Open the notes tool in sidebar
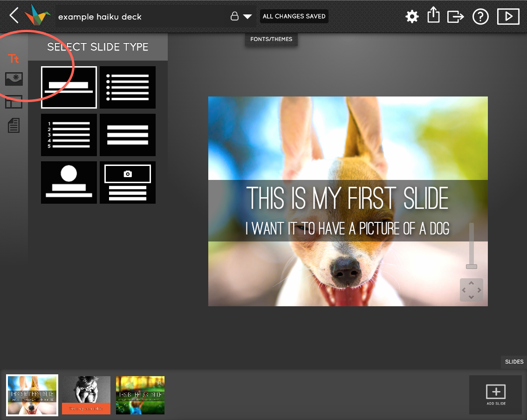The image size is (527, 420). pyautogui.click(x=14, y=125)
